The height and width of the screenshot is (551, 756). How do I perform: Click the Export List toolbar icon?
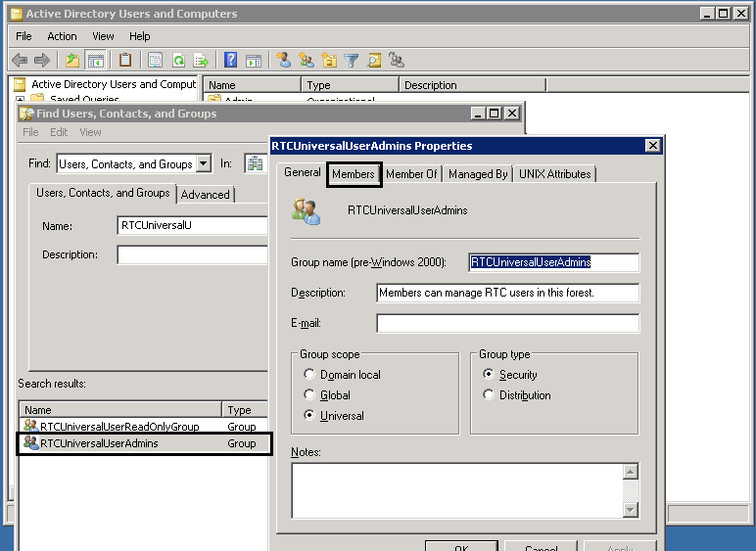(x=201, y=61)
